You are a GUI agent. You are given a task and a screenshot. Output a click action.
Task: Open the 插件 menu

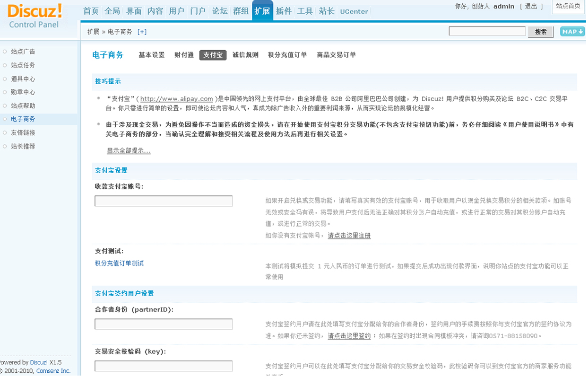pyautogui.click(x=284, y=11)
